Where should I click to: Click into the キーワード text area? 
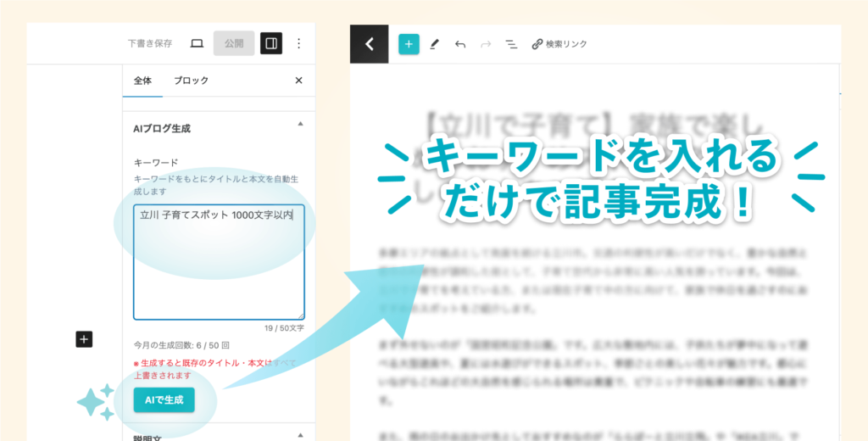[x=219, y=263]
